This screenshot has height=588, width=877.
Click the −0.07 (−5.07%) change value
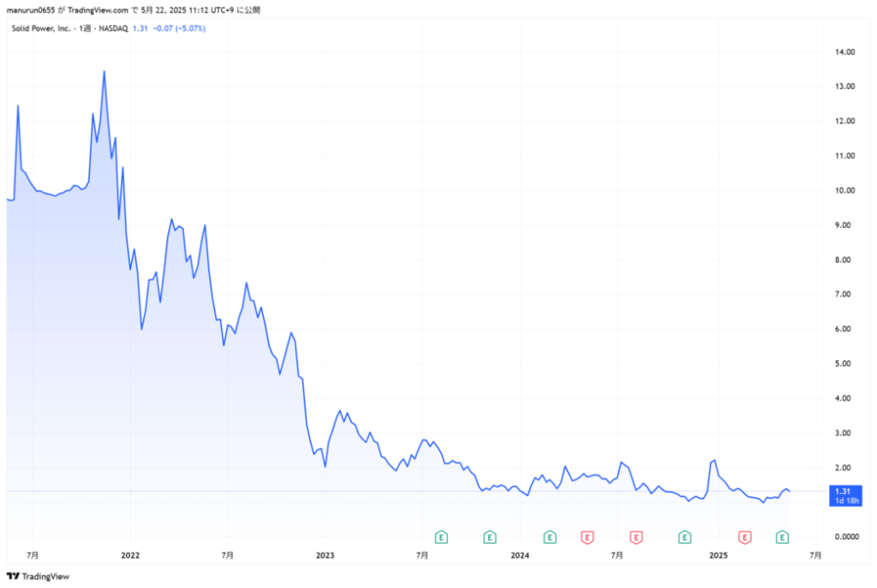click(x=180, y=28)
